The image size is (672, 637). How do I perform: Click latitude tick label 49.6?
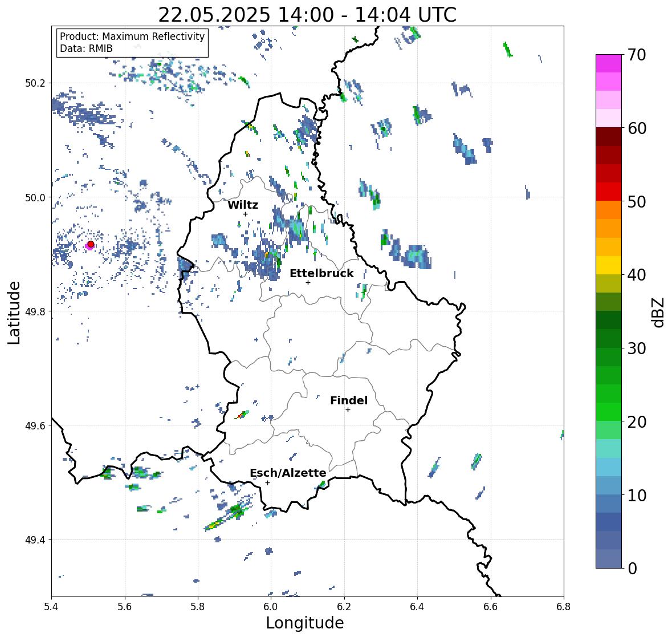coord(35,425)
